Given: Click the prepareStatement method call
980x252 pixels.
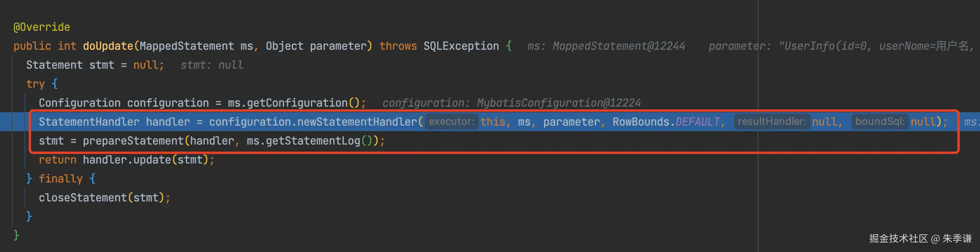Looking at the screenshot, I should [133, 141].
